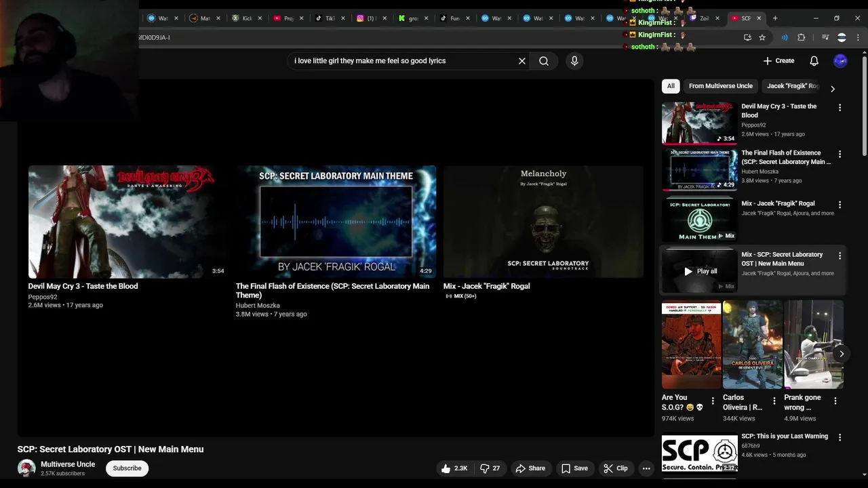The width and height of the screenshot is (868, 488).
Task: Subscribe to Multiverse Uncle
Action: [127, 468]
